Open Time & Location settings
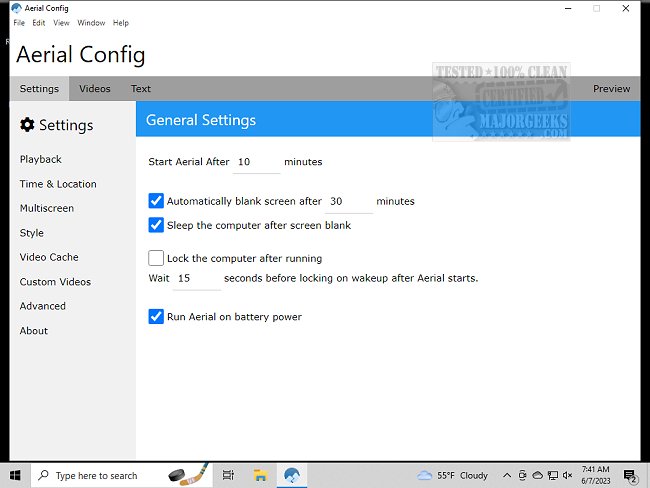The height and width of the screenshot is (488, 650). (x=58, y=184)
